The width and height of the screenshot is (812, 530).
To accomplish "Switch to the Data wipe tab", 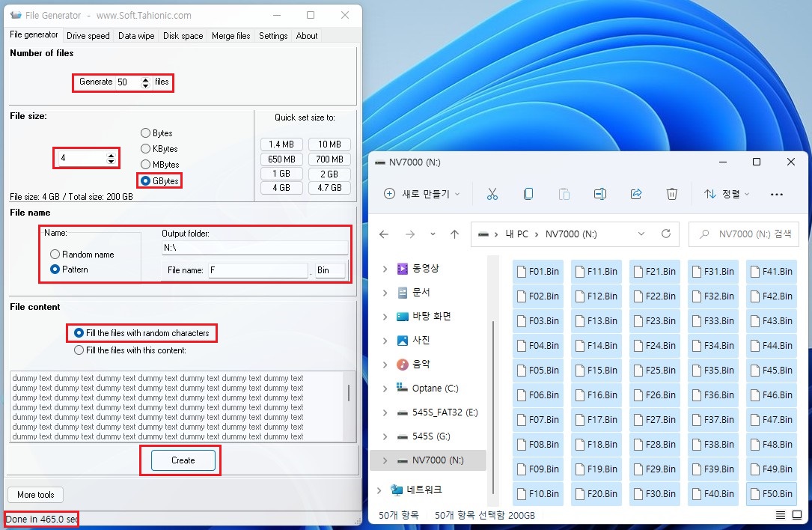I will 136,36.
